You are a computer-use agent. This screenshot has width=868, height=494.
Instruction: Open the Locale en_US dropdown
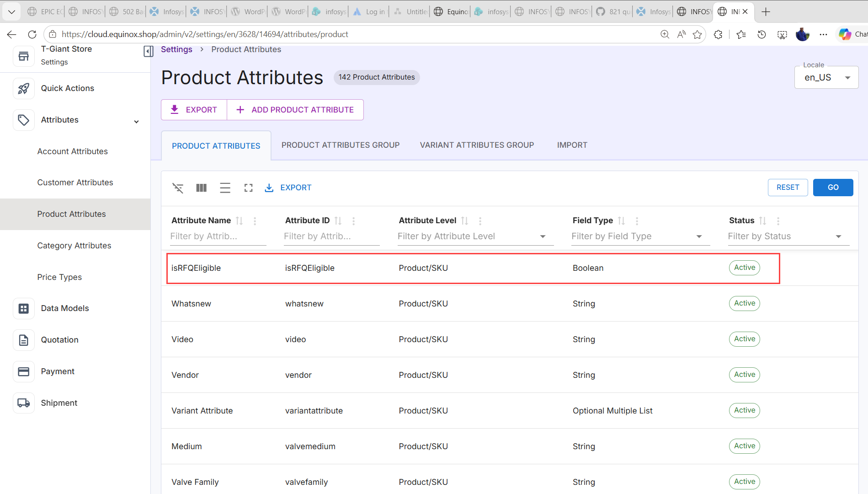826,77
